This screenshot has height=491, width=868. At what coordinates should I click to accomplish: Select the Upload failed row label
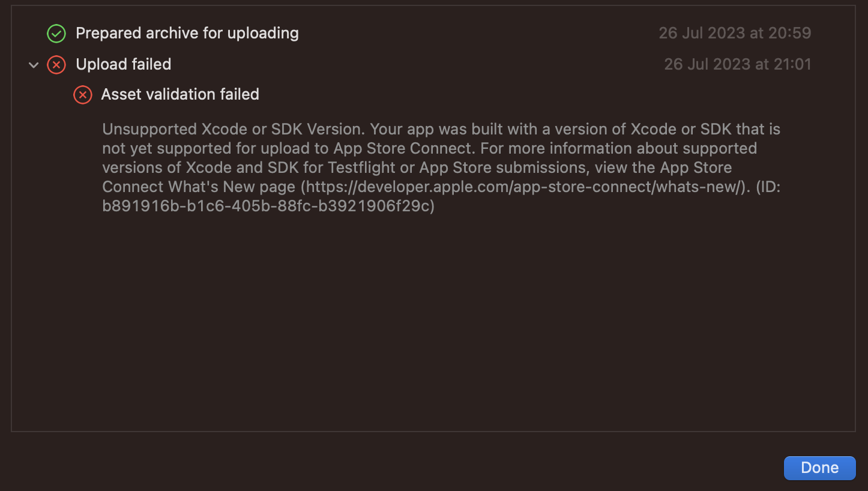[124, 64]
